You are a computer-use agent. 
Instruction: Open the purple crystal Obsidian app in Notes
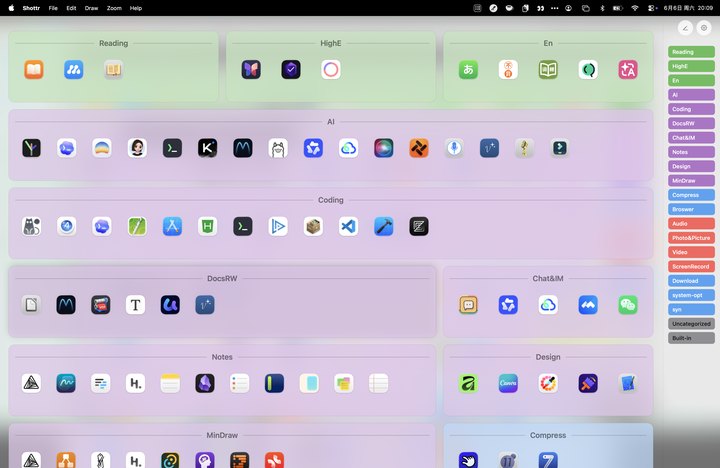tap(205, 383)
